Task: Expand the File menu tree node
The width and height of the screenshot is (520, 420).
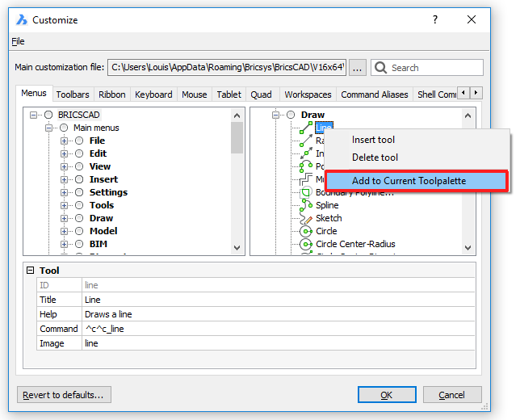Action: [65, 141]
